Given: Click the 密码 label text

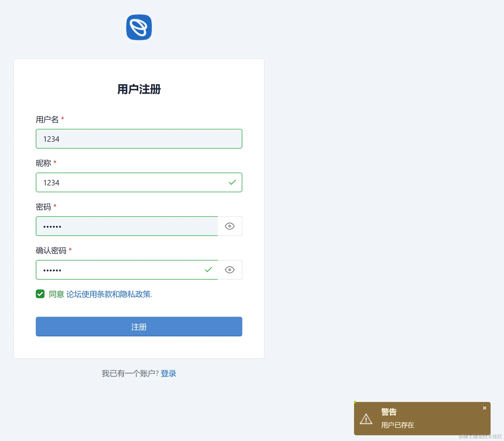Looking at the screenshot, I should 43,207.
